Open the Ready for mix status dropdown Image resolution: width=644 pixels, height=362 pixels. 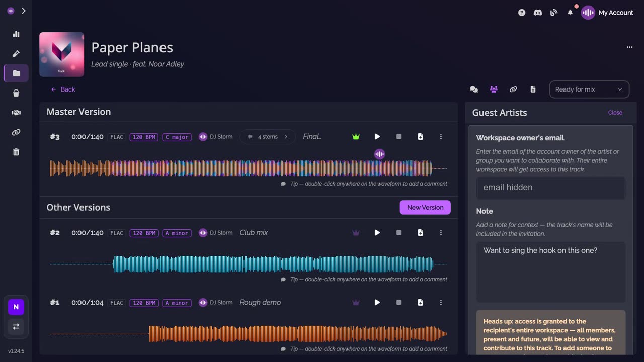click(589, 89)
